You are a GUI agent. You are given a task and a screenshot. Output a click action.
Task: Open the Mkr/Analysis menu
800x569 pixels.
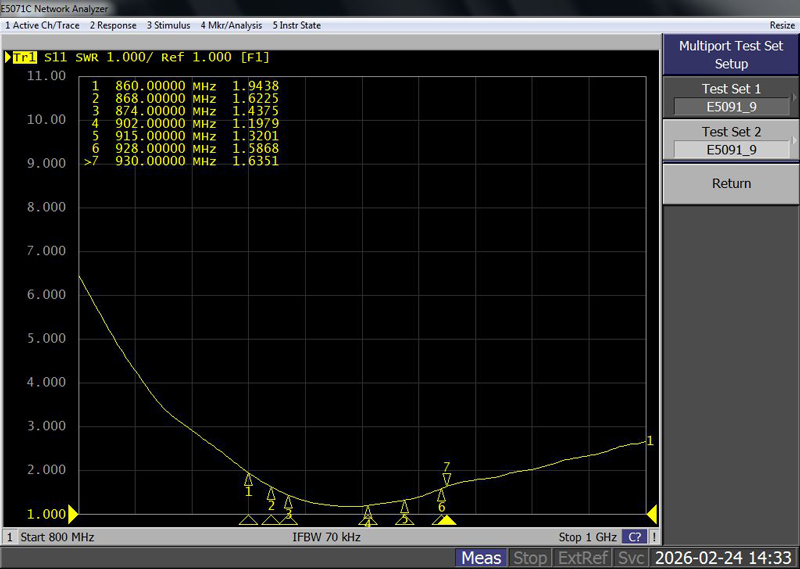[231, 25]
